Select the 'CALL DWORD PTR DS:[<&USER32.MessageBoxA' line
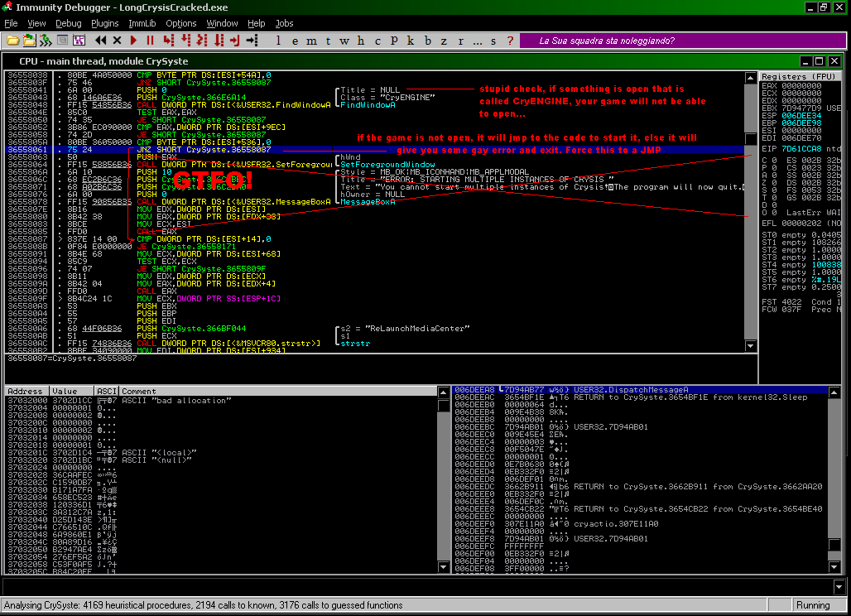The width and height of the screenshot is (851, 616). (x=374, y=201)
